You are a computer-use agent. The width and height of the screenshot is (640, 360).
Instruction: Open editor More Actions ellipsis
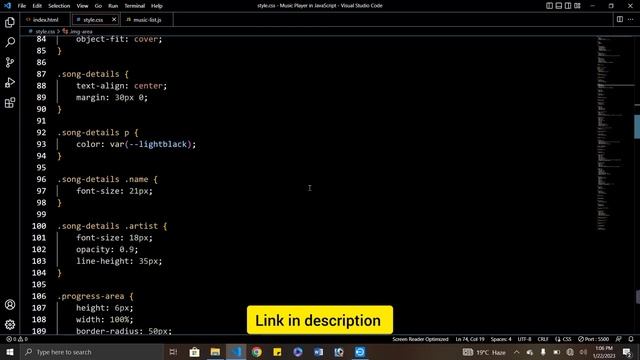point(631,19)
